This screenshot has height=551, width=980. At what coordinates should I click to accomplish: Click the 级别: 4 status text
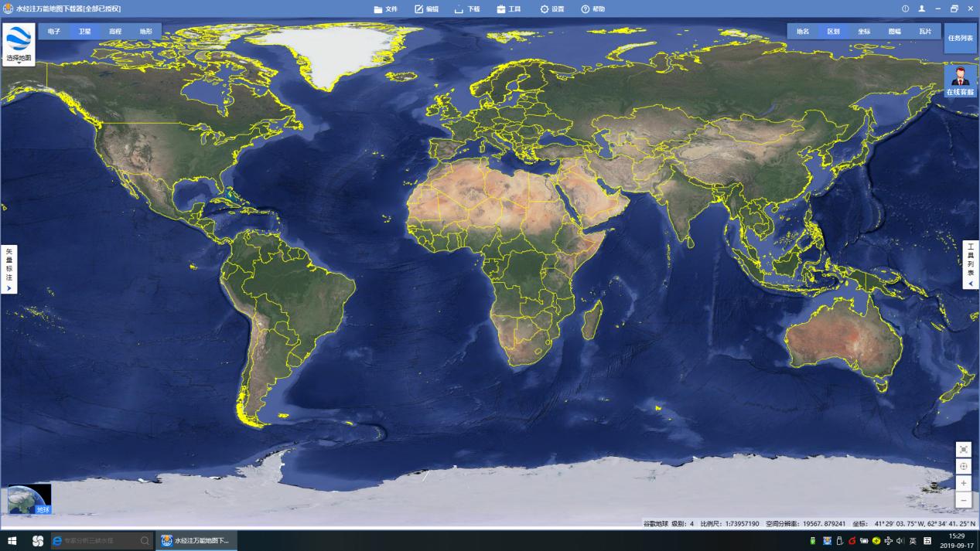682,523
